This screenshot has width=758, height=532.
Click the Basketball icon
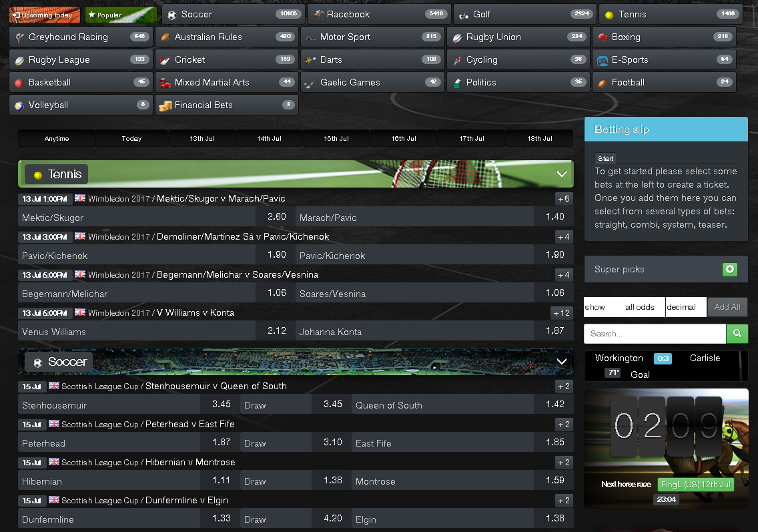pos(19,83)
